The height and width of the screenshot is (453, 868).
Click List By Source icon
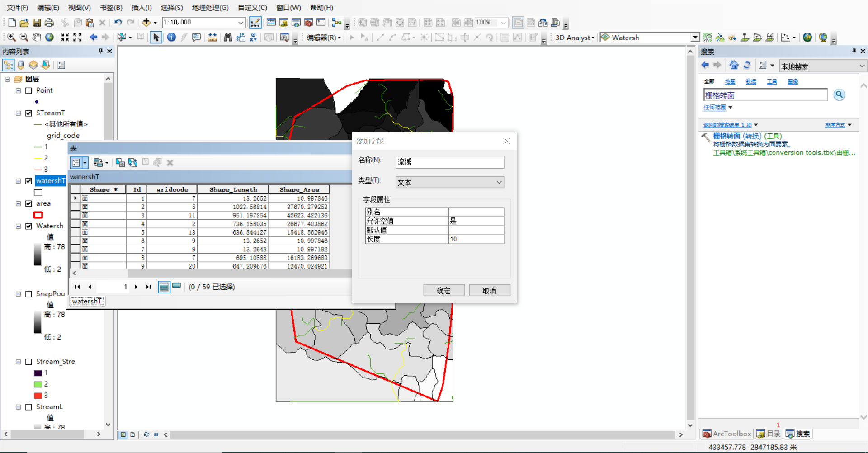pyautogui.click(x=21, y=65)
